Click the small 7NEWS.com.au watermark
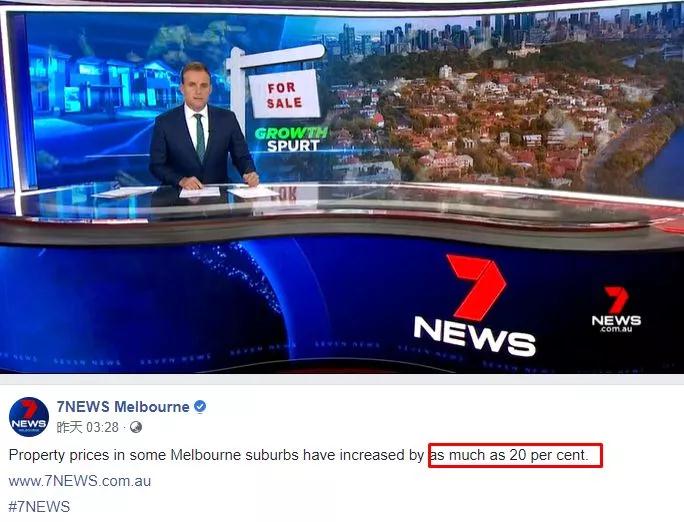The image size is (684, 522). (616, 309)
